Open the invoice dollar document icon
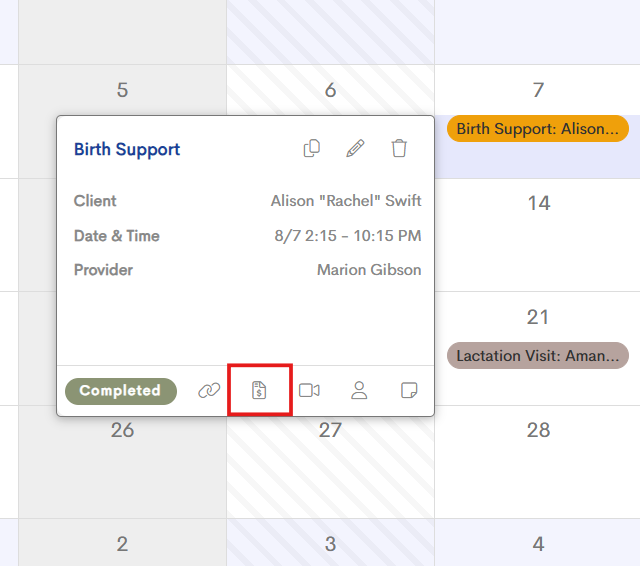 pos(259,391)
